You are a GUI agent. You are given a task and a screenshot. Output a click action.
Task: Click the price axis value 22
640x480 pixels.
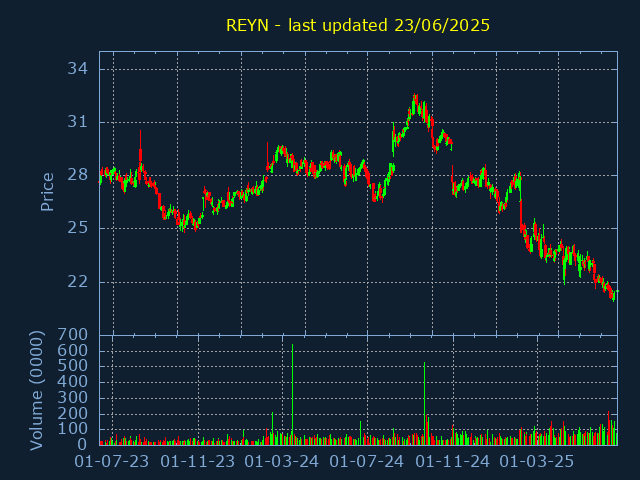(78, 282)
